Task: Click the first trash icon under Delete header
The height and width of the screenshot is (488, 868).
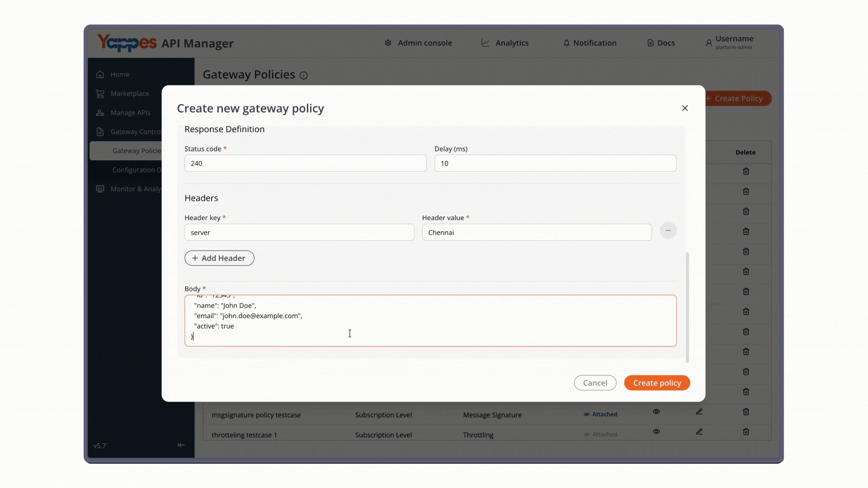Action: [746, 171]
